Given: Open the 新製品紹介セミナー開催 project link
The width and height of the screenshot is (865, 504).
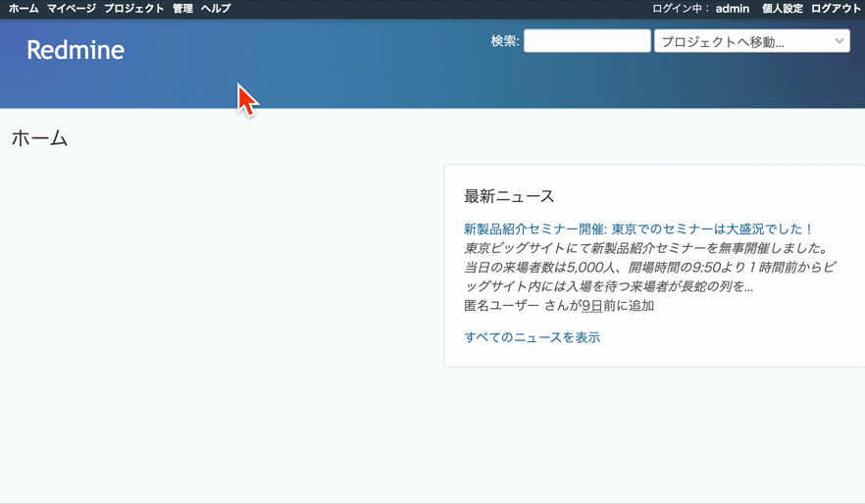Looking at the screenshot, I should 534,228.
